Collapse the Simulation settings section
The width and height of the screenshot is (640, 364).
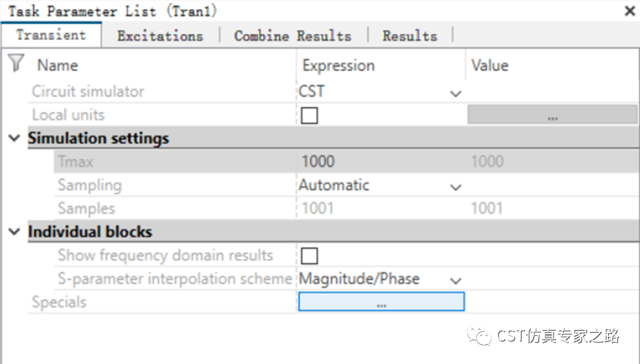pyautogui.click(x=14, y=138)
